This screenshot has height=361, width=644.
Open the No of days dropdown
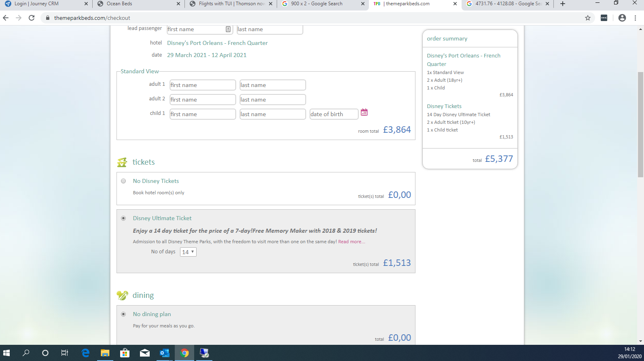pyautogui.click(x=188, y=252)
